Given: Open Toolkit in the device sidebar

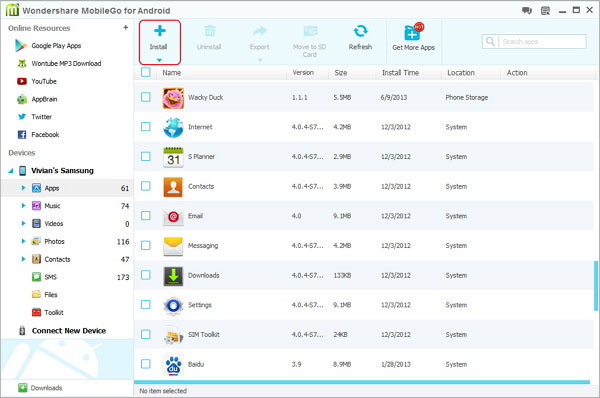Looking at the screenshot, I should pyautogui.click(x=54, y=313).
